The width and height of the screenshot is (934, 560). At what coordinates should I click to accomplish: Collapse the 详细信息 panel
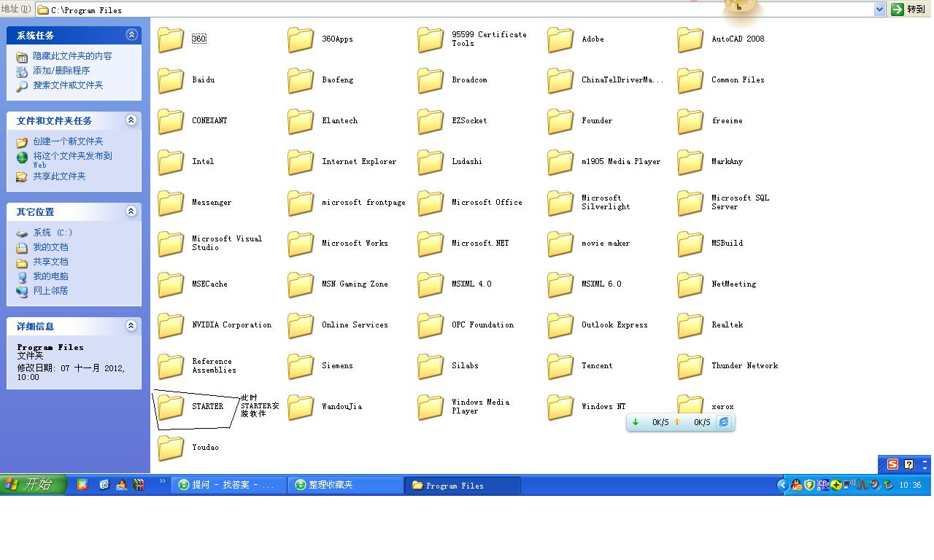131,326
